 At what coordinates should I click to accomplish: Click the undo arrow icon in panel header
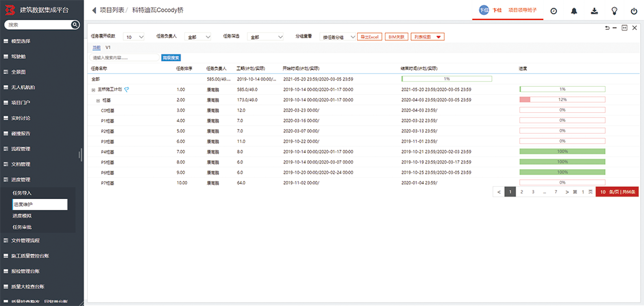click(607, 28)
